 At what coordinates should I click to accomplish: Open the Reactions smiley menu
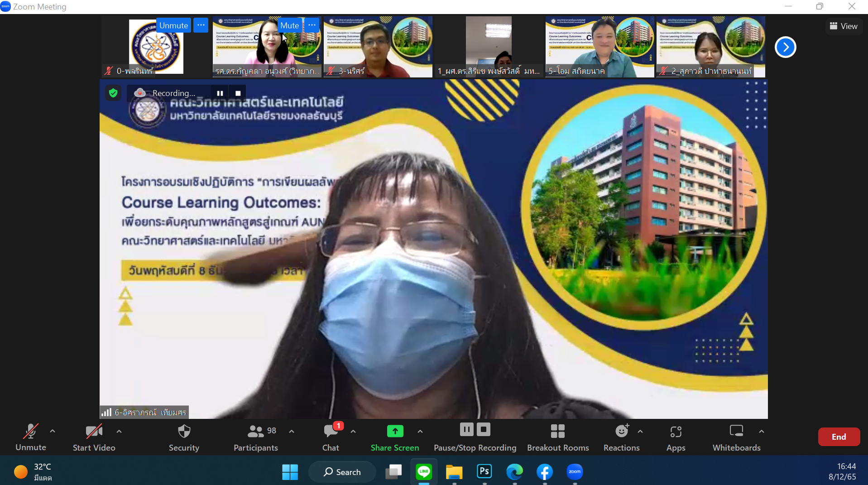coord(622,437)
